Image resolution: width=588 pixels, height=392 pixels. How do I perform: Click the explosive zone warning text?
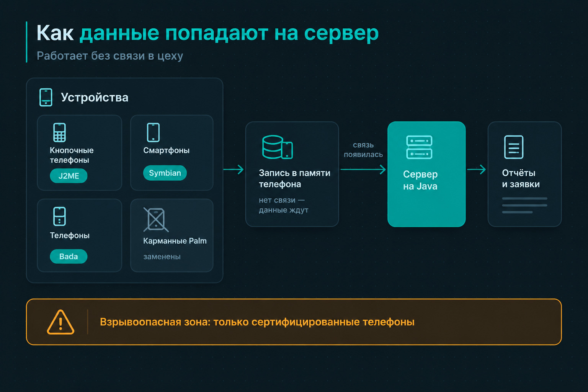click(x=257, y=322)
